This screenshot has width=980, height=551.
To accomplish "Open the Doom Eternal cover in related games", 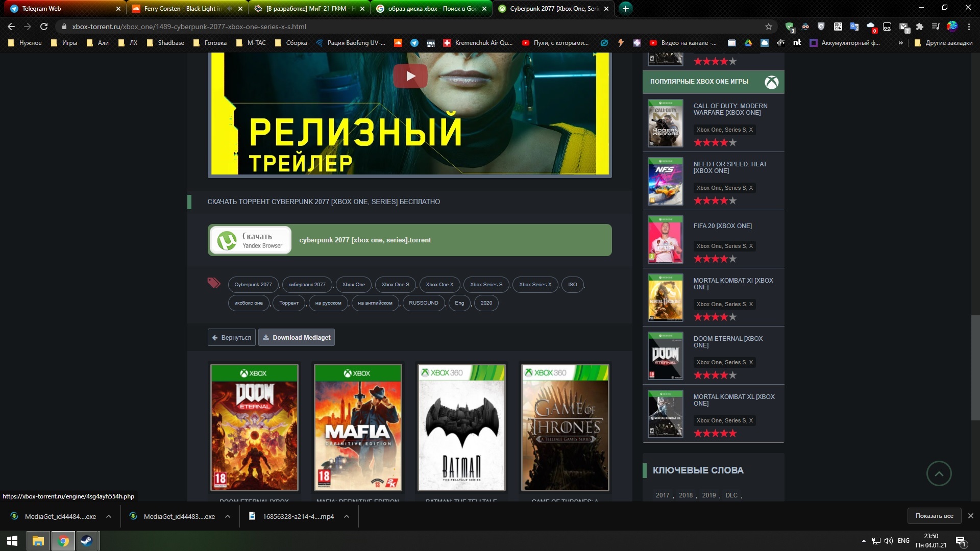I will click(x=254, y=428).
